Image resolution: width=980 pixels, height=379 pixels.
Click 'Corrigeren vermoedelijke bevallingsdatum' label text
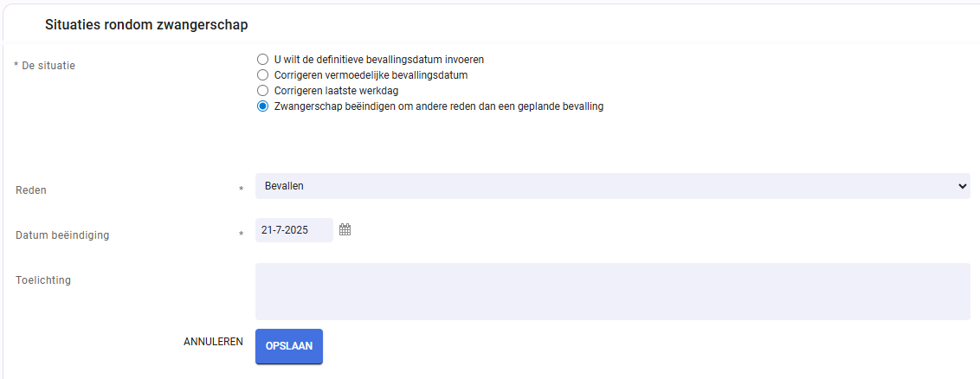tap(371, 75)
